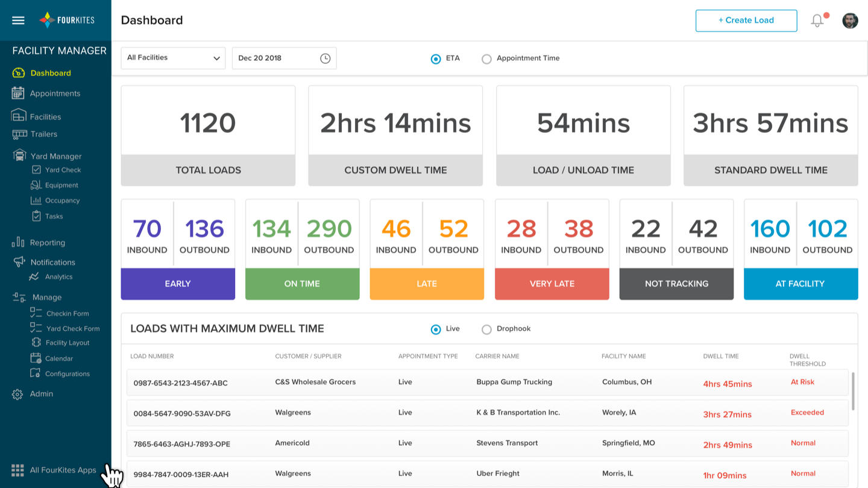Click the Checkin Form icon
This screenshot has width=868, height=488.
tap(36, 313)
